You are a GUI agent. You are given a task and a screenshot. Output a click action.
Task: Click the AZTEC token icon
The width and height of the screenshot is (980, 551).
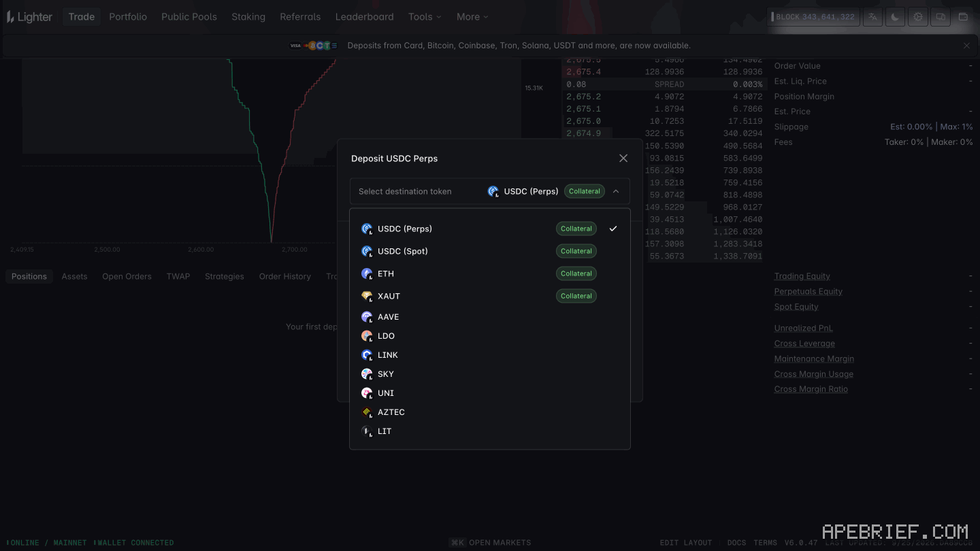(x=367, y=412)
